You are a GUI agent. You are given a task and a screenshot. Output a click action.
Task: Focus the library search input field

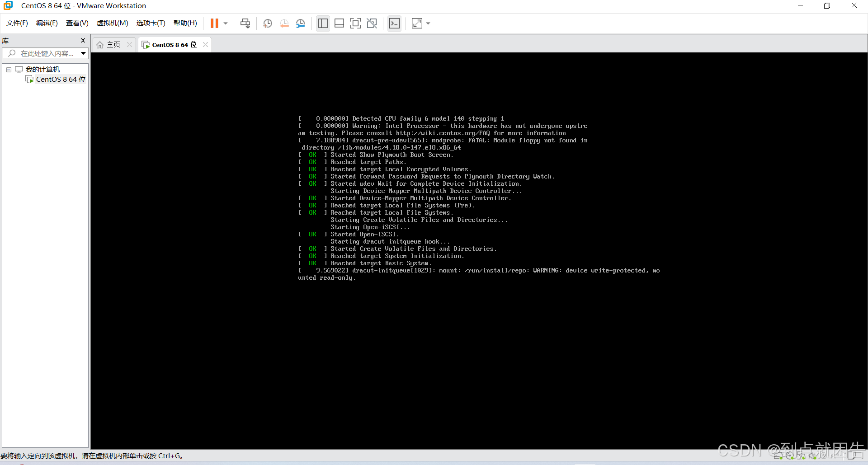(x=45, y=53)
